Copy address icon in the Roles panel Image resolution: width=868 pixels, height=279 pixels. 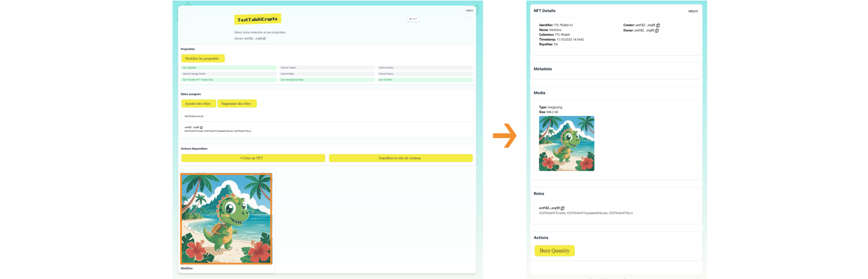562,208
